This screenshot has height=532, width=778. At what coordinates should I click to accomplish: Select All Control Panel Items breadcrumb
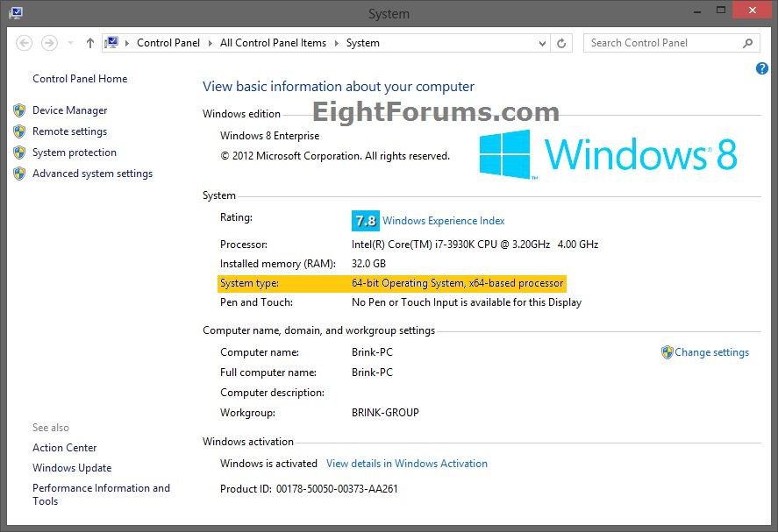pos(273,43)
